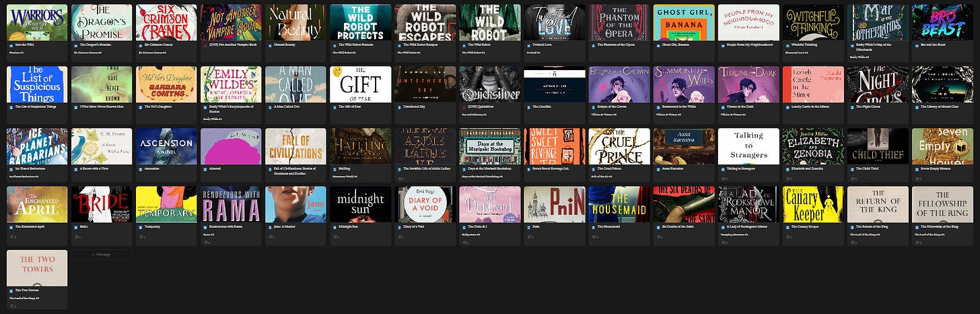Viewport: 980px width, 314px height.
Task: Click the 'Halfling' title text
Action: pos(344,168)
